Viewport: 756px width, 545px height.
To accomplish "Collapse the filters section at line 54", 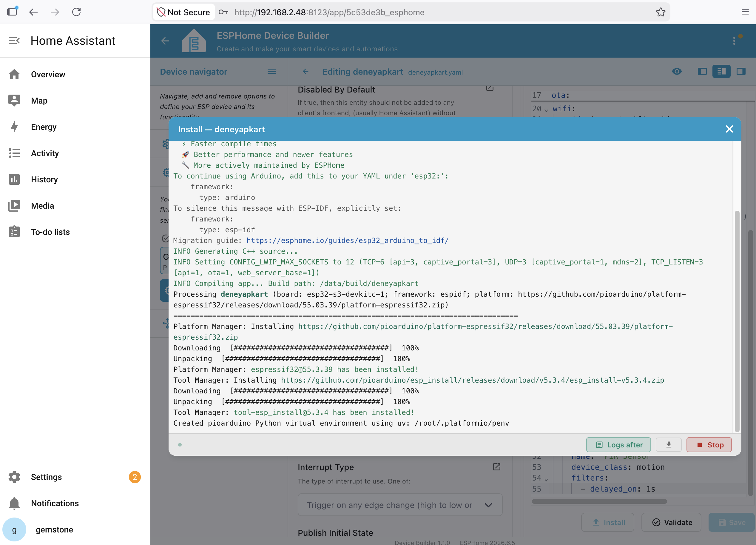I will pyautogui.click(x=546, y=479).
